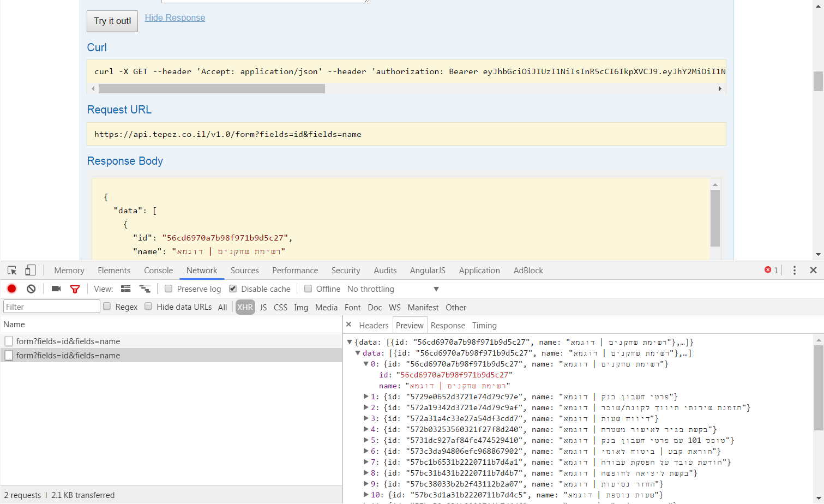The width and height of the screenshot is (824, 504).
Task: Open the No throttling dropdown
Action: click(393, 289)
